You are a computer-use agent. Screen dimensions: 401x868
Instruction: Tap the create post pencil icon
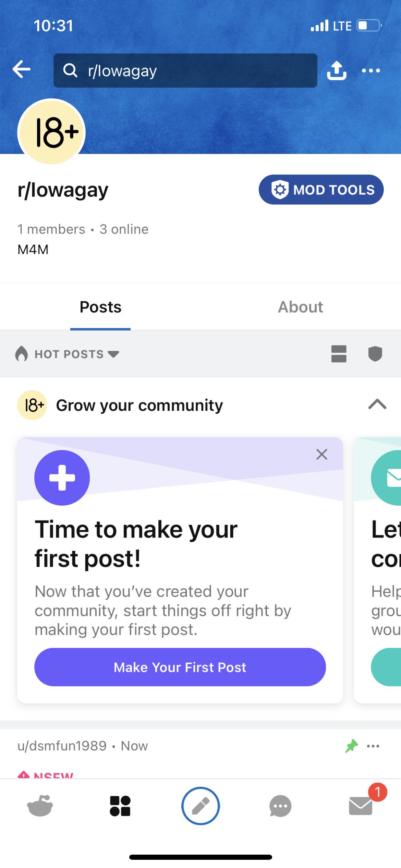click(200, 806)
